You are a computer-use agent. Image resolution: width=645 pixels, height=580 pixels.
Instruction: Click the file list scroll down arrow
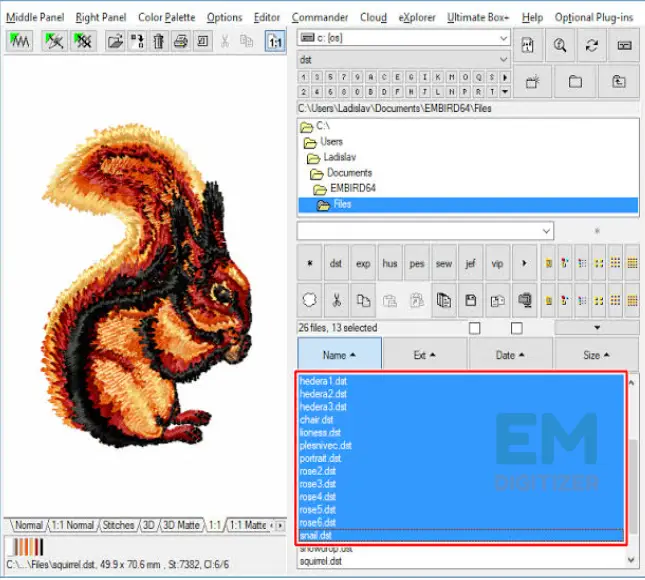point(632,559)
